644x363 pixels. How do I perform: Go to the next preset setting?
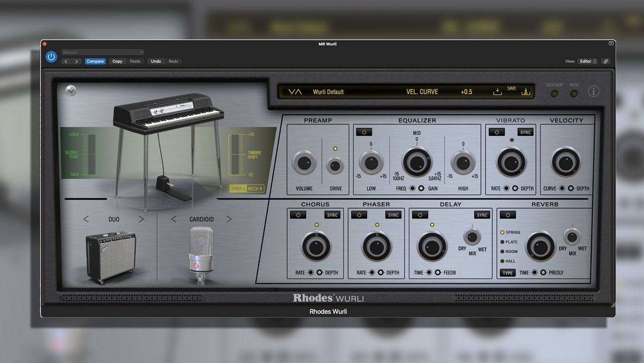pos(76,61)
